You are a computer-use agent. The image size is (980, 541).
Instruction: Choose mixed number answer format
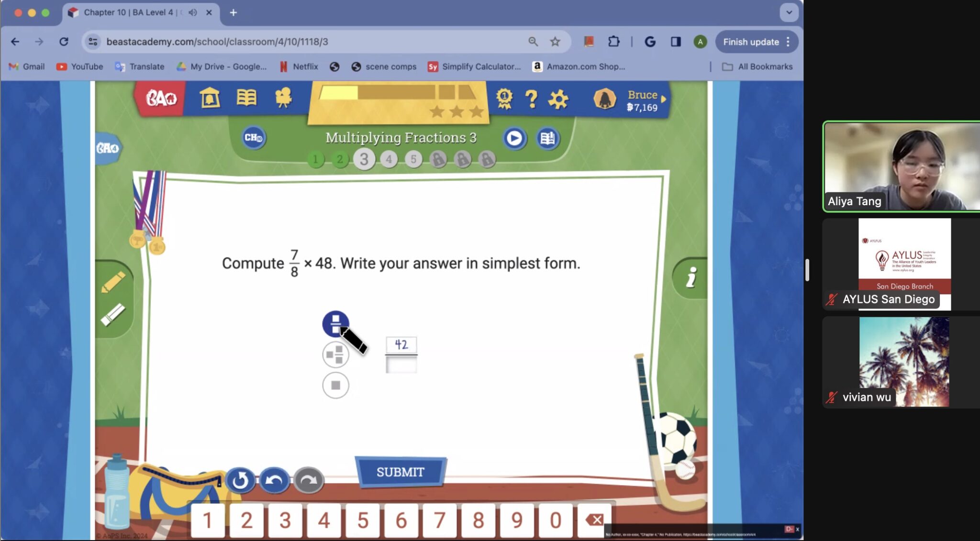335,355
